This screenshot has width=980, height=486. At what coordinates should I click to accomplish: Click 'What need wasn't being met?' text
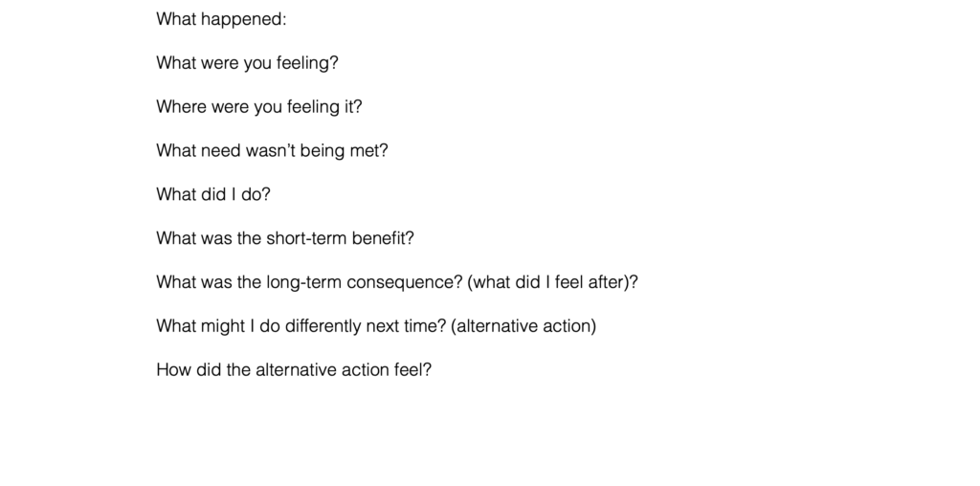272,150
